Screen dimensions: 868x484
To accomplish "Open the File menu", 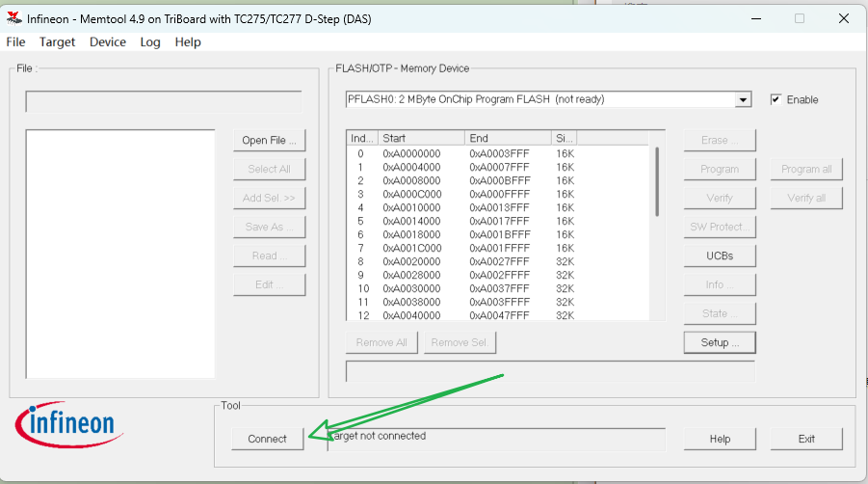I will pyautogui.click(x=15, y=42).
